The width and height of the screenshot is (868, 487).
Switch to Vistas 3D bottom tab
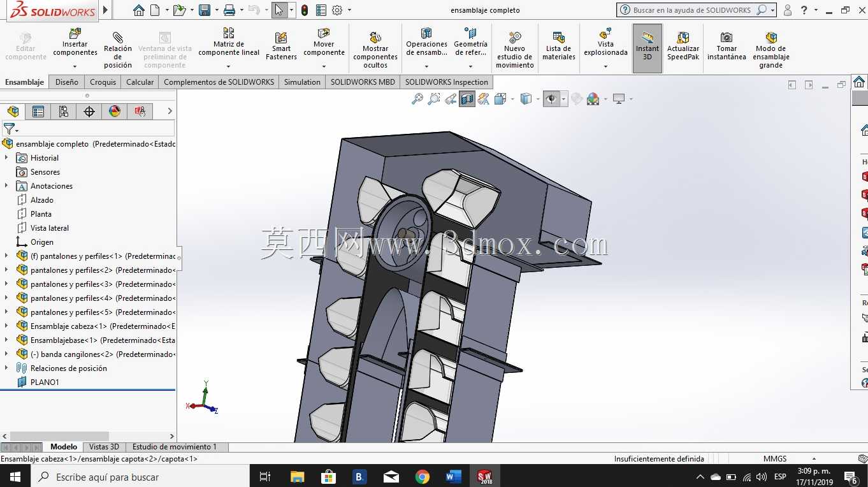point(104,447)
